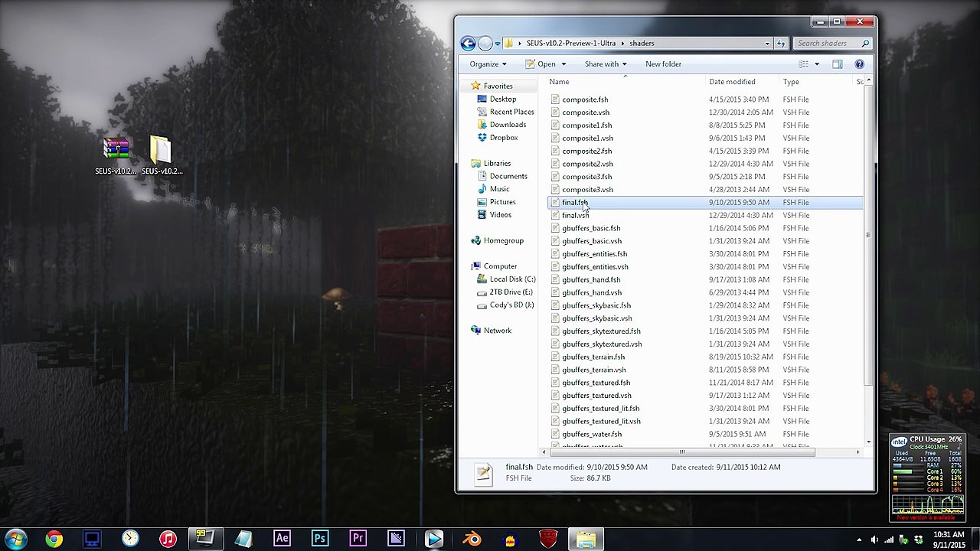Create a New folder
This screenshot has height=551, width=980.
pos(663,64)
